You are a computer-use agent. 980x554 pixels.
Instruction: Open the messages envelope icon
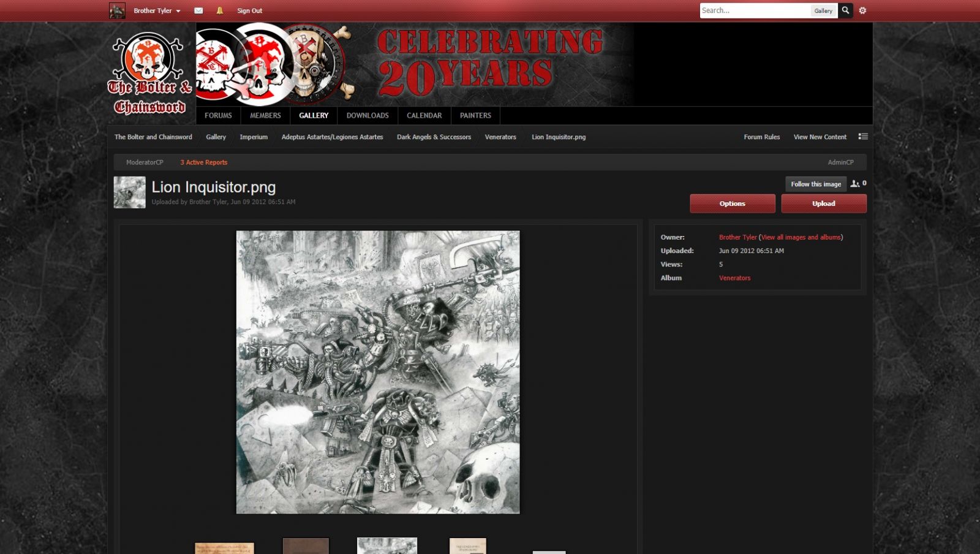[198, 10]
